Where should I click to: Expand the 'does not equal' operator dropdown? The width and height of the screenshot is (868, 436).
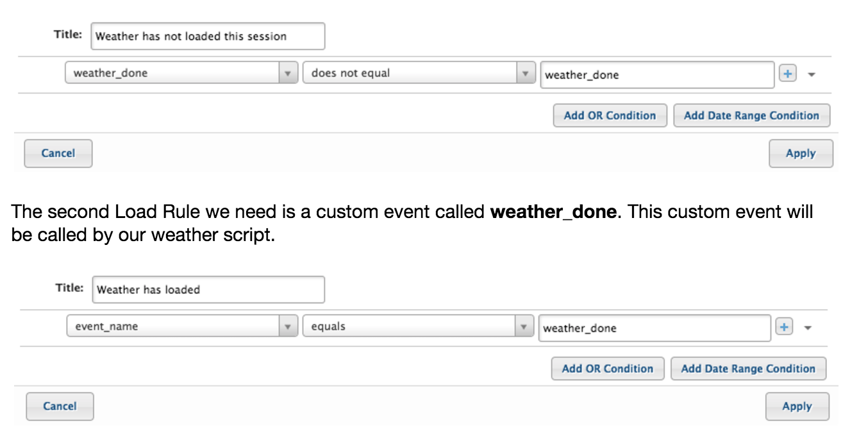(419, 73)
